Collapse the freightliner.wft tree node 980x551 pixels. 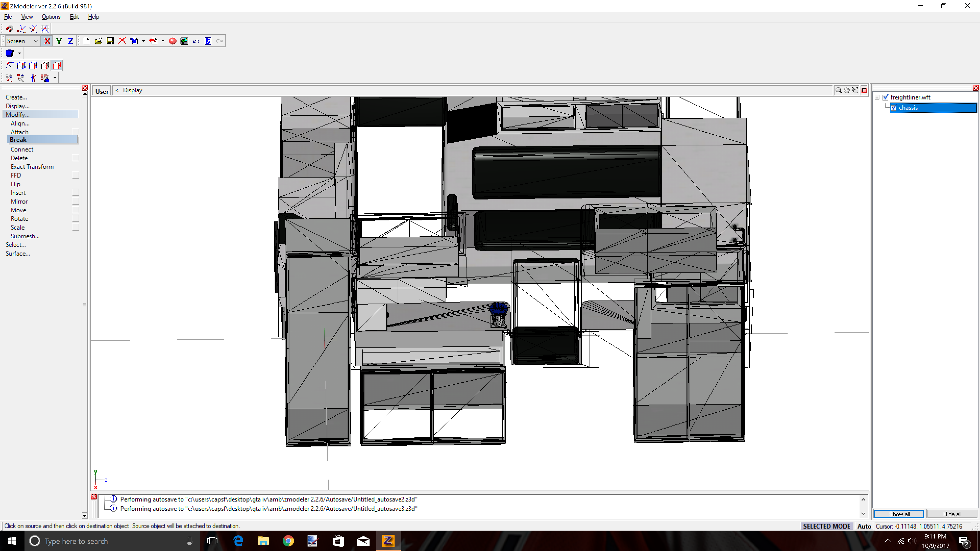click(x=877, y=97)
